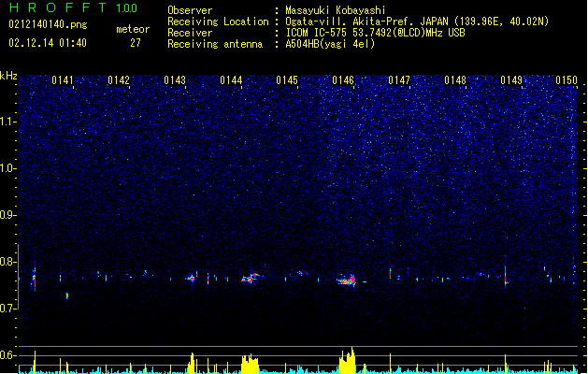Image resolution: width=588 pixels, height=374 pixels.
Task: Click the meteor count 27
Action: point(136,43)
